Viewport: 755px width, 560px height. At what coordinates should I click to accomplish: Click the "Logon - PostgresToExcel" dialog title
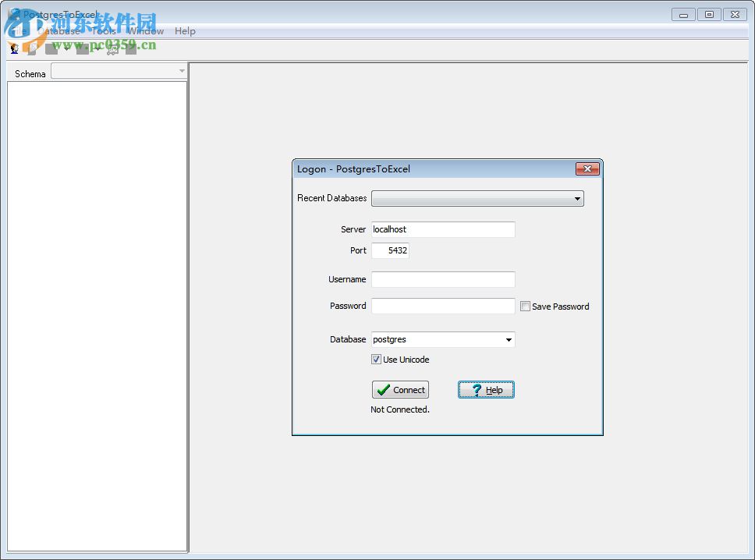353,169
